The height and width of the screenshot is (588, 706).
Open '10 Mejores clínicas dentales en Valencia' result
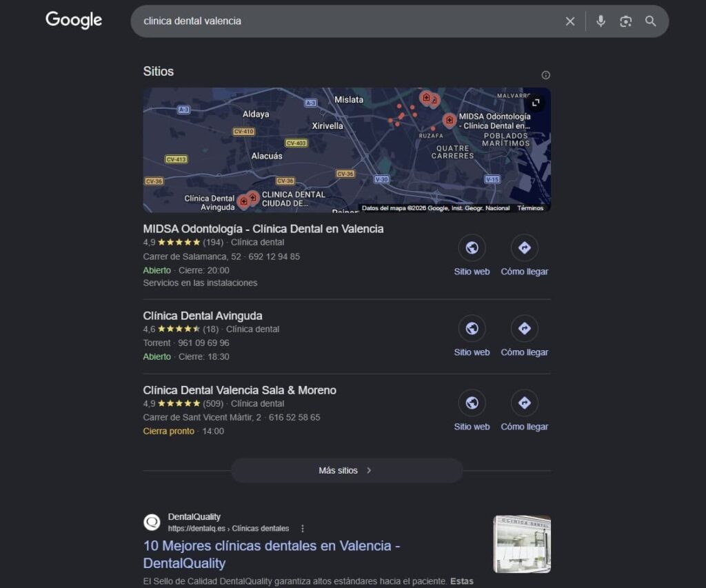272,554
